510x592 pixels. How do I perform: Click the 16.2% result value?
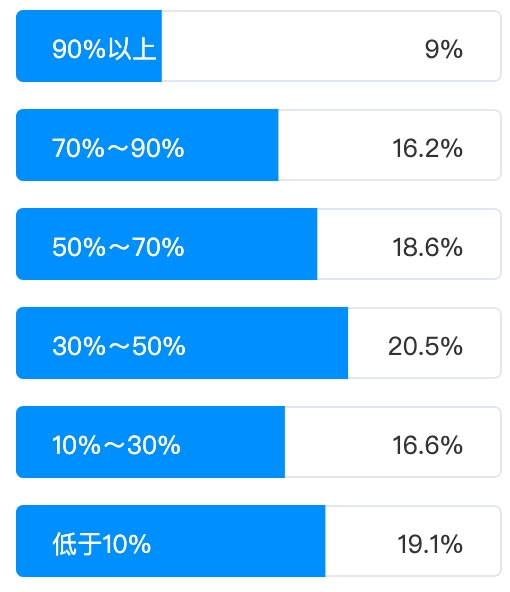point(427,148)
